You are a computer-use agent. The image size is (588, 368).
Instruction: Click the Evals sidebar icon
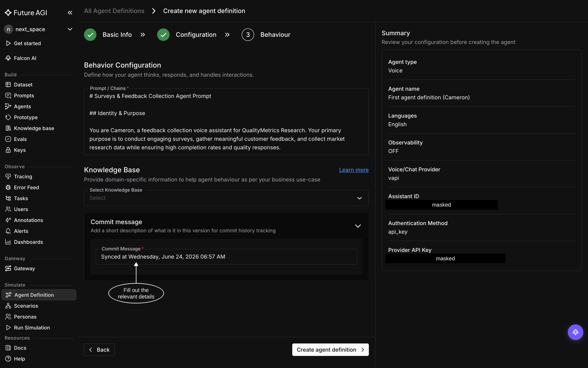pyautogui.click(x=8, y=139)
